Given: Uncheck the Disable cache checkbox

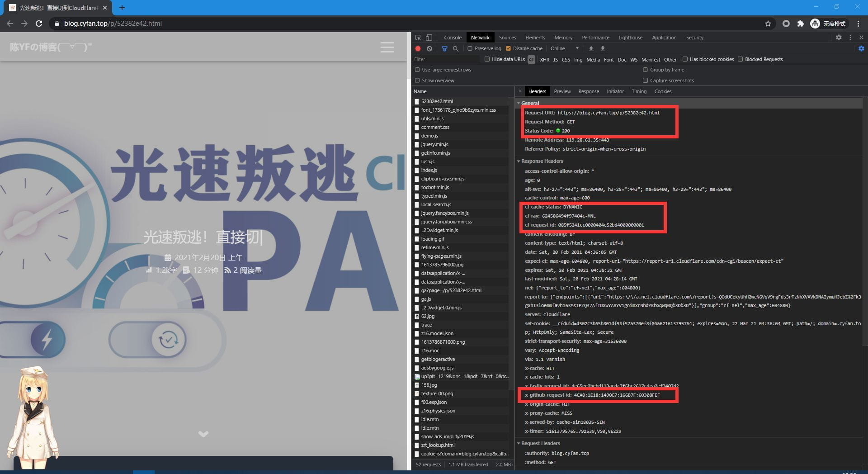Looking at the screenshot, I should point(508,48).
